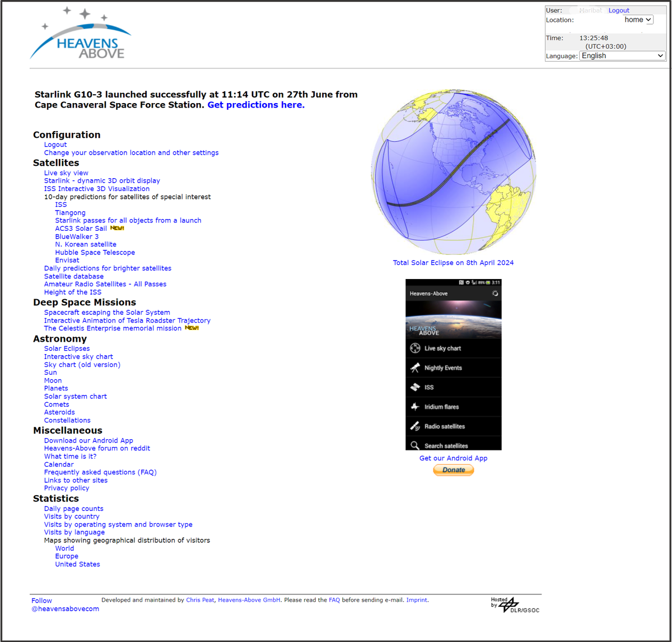Click the yellow Donate button

(x=454, y=470)
